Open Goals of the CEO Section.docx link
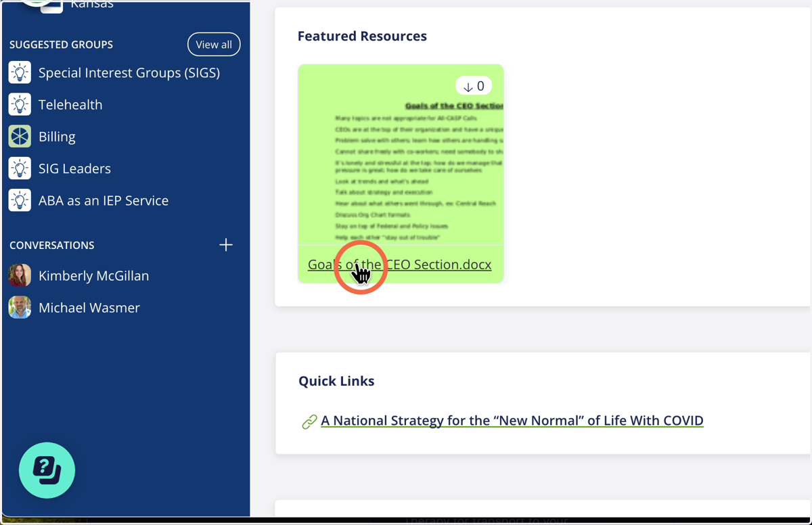The height and width of the screenshot is (525, 812). pos(399,265)
